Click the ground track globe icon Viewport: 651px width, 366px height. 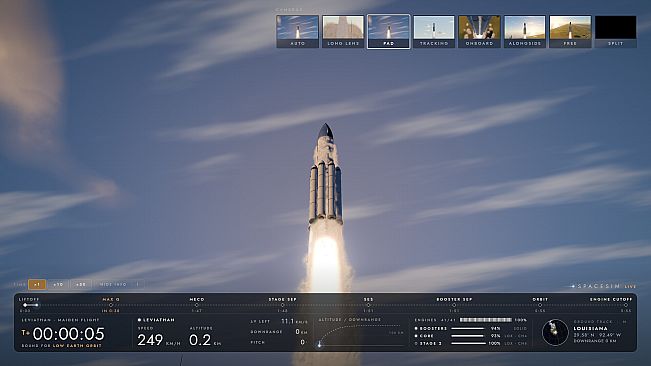pyautogui.click(x=555, y=332)
